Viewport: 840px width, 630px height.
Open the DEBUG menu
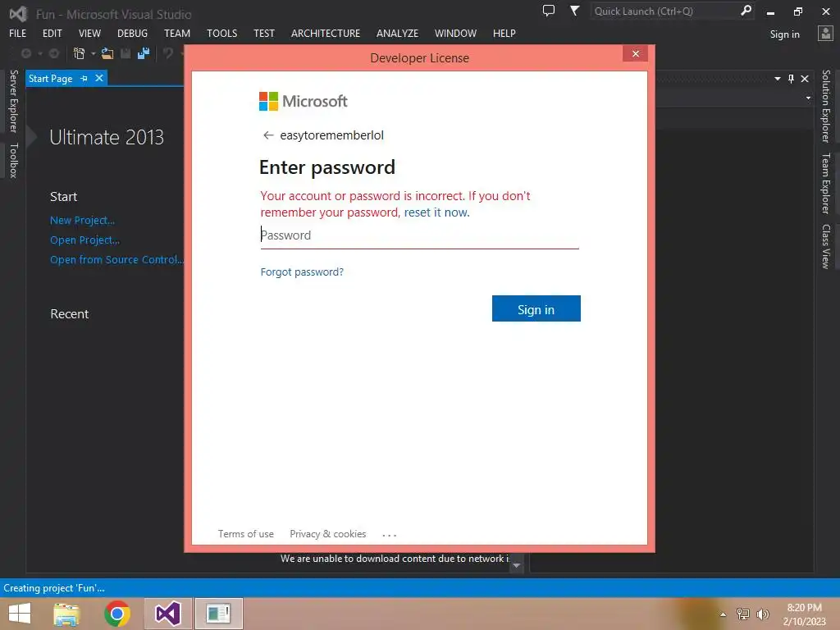point(132,33)
